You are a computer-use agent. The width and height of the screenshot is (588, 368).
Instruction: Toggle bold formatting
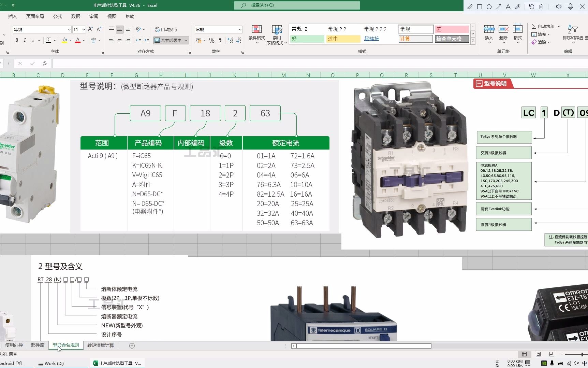coord(17,40)
